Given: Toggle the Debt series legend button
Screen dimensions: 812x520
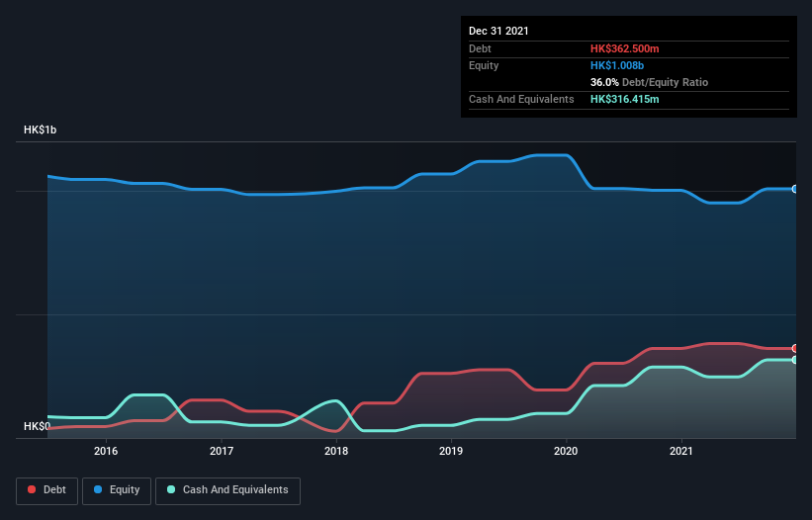Looking at the screenshot, I should click(x=47, y=490).
